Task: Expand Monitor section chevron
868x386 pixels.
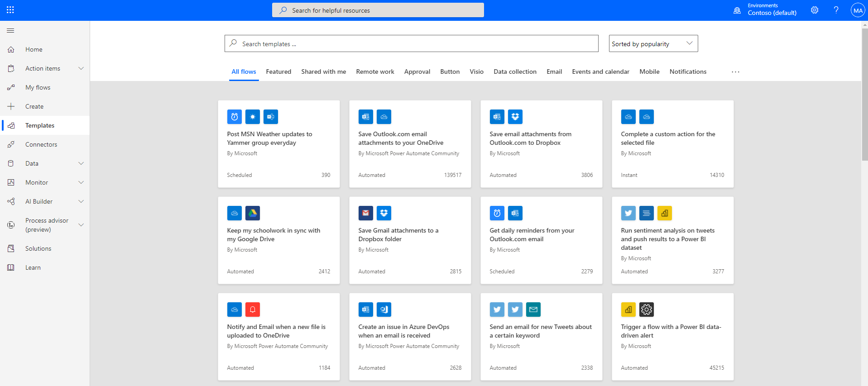Action: (x=81, y=182)
